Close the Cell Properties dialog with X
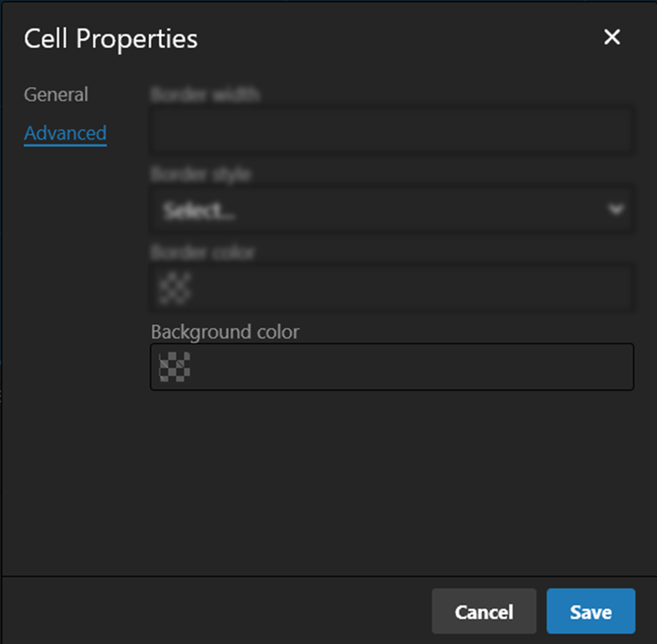657x644 pixels. pos(612,38)
